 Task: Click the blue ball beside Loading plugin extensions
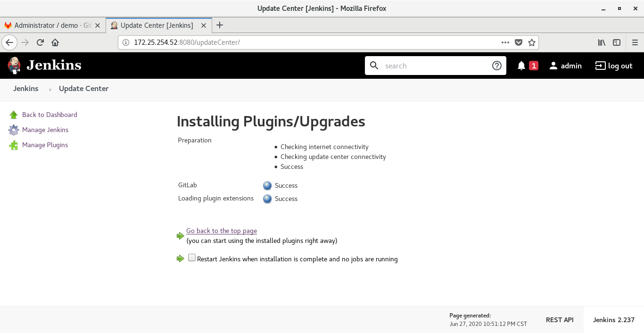(267, 199)
